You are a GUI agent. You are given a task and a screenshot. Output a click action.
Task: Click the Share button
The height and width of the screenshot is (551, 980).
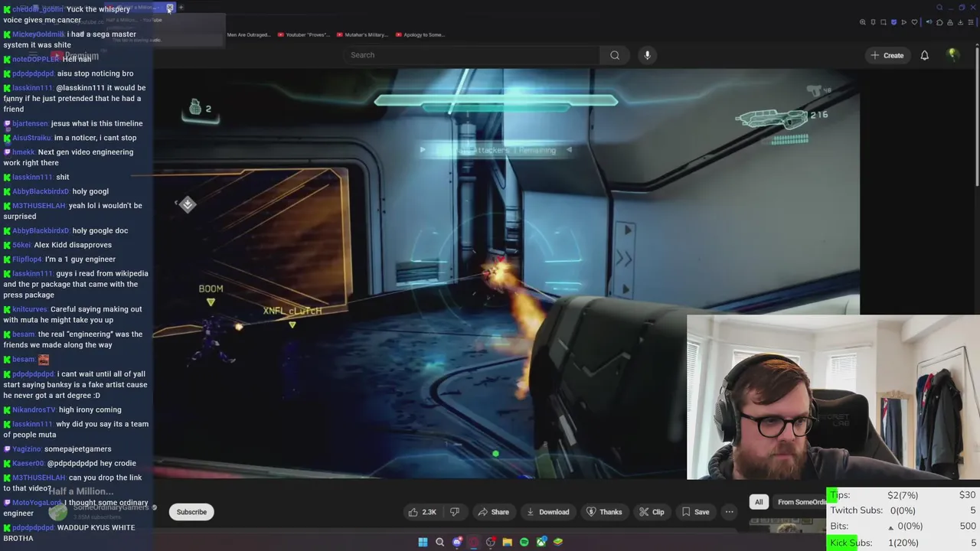(493, 512)
